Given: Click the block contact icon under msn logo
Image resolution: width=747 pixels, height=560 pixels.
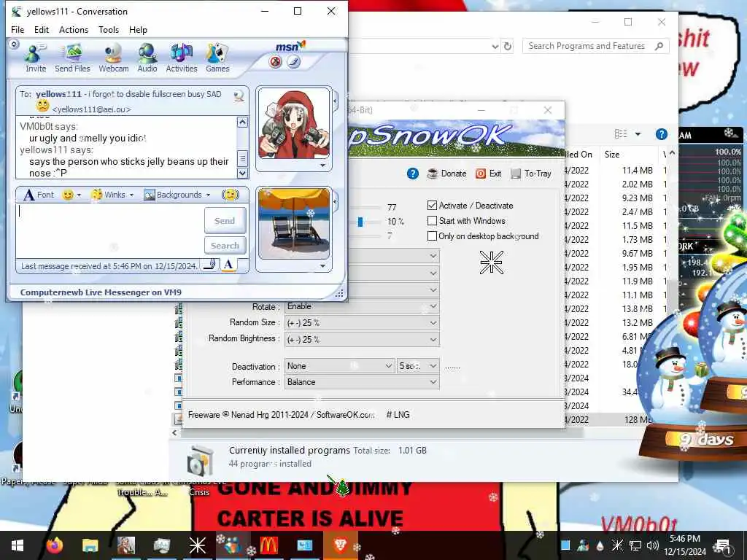Looking at the screenshot, I should (275, 61).
